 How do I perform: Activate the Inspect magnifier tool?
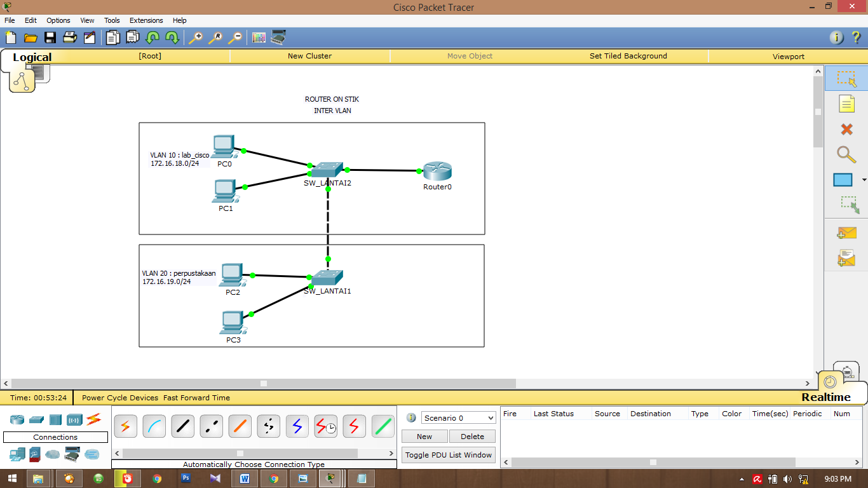[846, 154]
